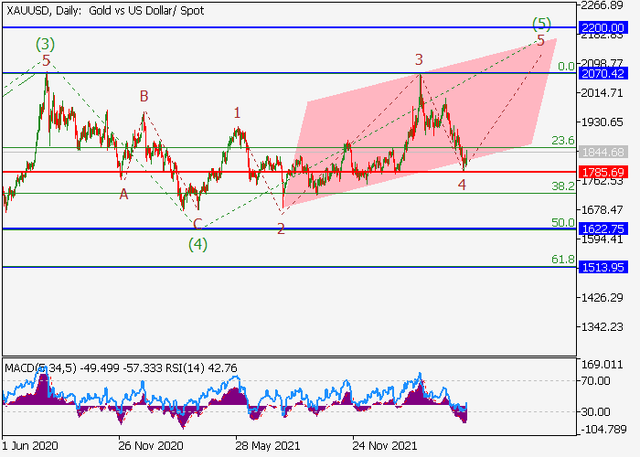Viewport: 640px width, 457px height.
Task: Click the 70.00 RSI level label
Action: [x=596, y=381]
